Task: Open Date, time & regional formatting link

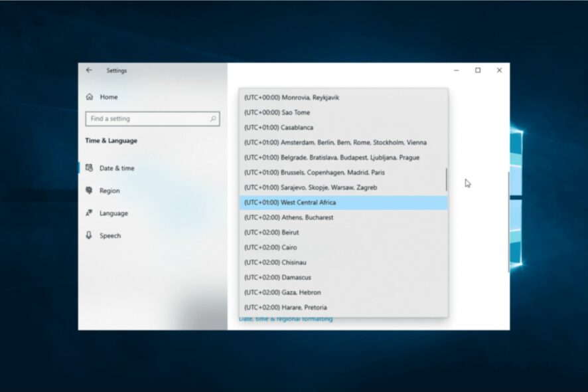Action: coord(286,319)
